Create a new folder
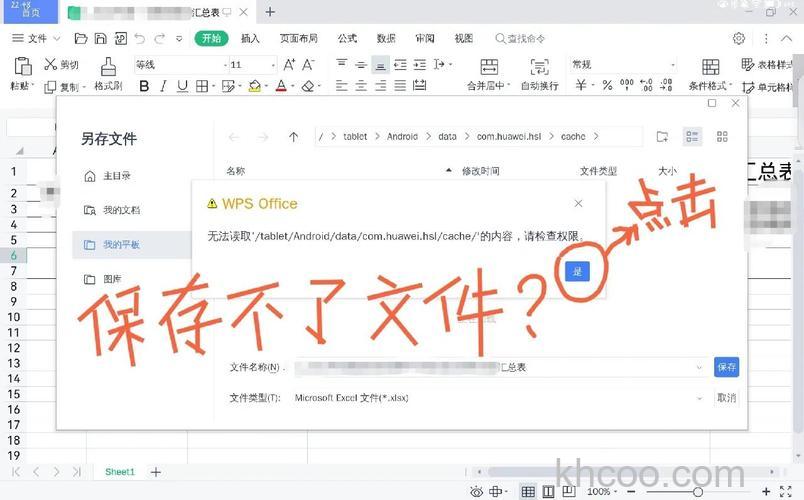Image resolution: width=804 pixels, height=500 pixels. pos(662,136)
